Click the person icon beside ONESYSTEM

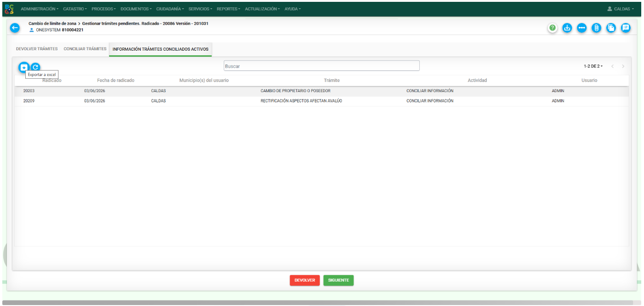point(32,30)
